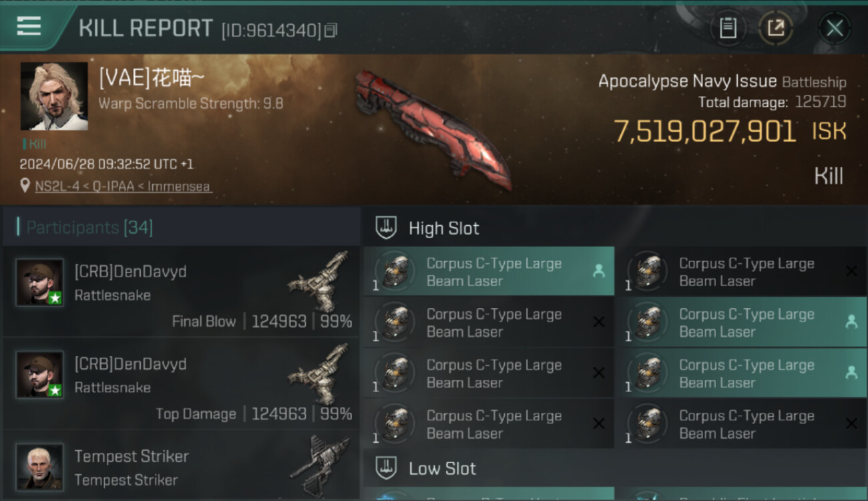Open the NS2L-4 location link
The height and width of the screenshot is (501, 868).
tap(123, 186)
